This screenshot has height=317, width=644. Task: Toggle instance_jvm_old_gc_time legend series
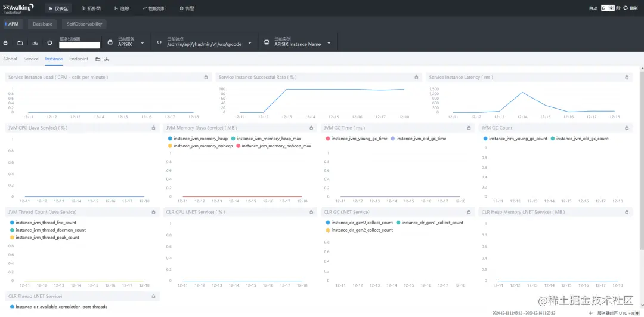(418, 139)
